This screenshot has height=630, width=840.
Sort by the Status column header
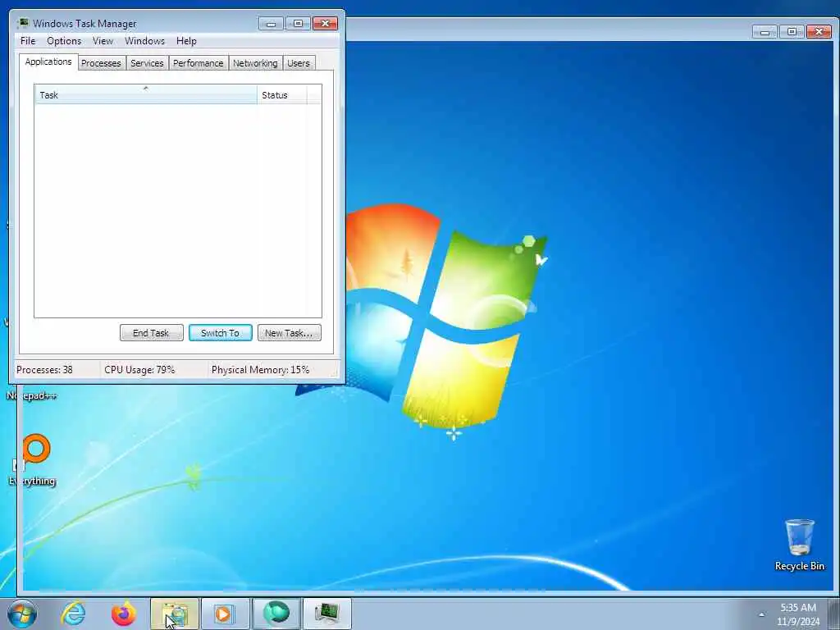[x=282, y=95]
